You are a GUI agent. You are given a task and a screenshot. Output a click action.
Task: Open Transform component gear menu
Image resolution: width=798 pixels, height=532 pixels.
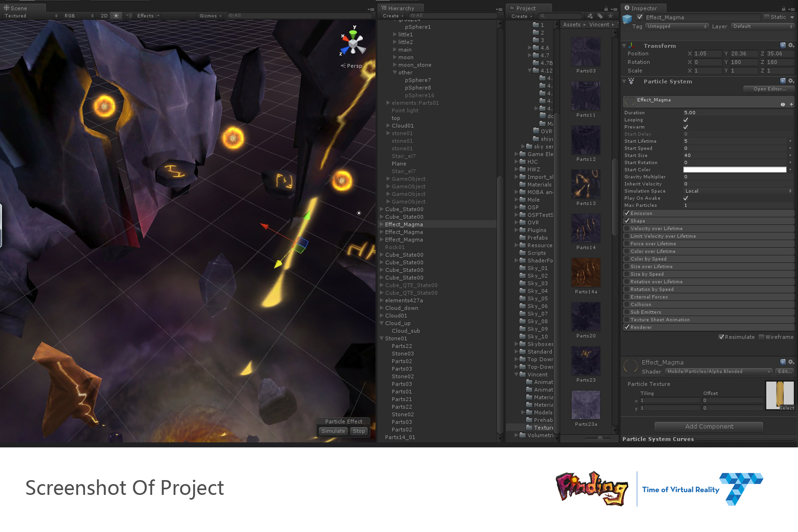791,45
